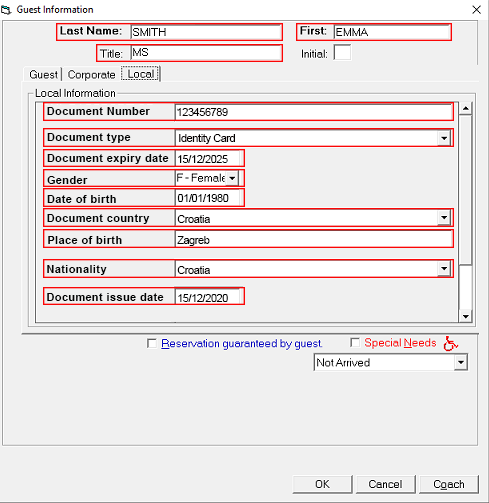This screenshot has width=489, height=503.
Task: Open the Not Arrived status dropdown
Action: click(x=461, y=362)
